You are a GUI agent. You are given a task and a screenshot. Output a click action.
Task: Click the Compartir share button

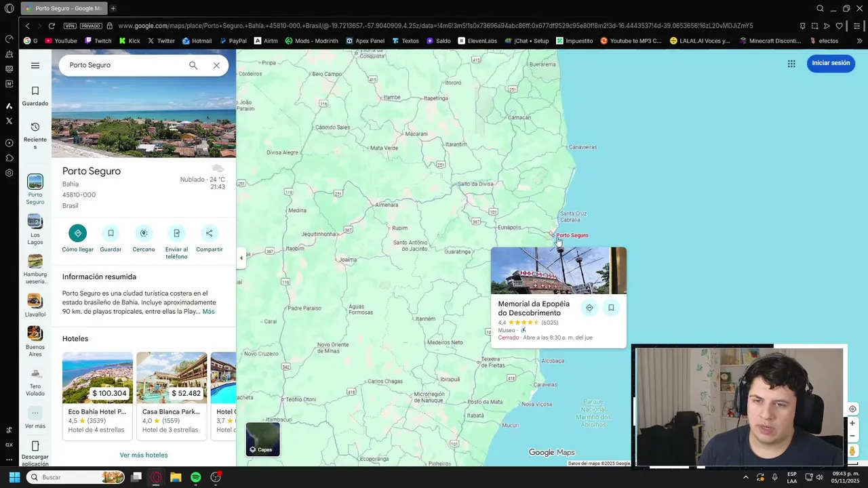click(209, 233)
